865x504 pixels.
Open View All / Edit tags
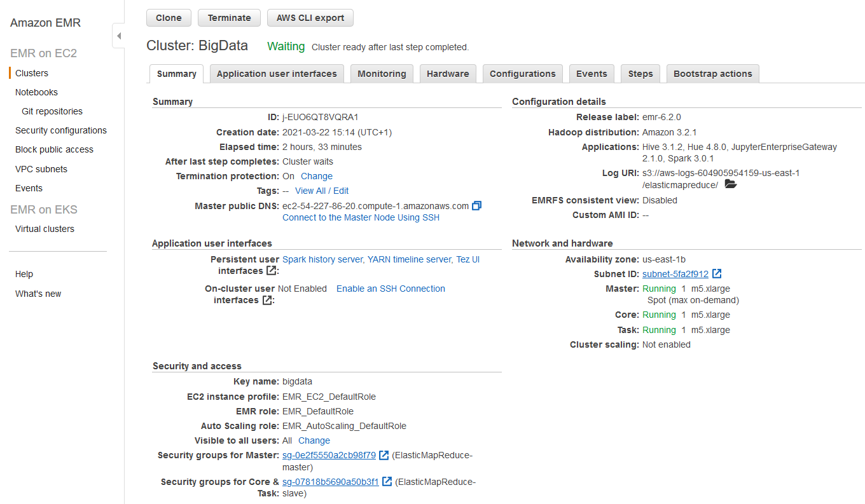point(322,191)
